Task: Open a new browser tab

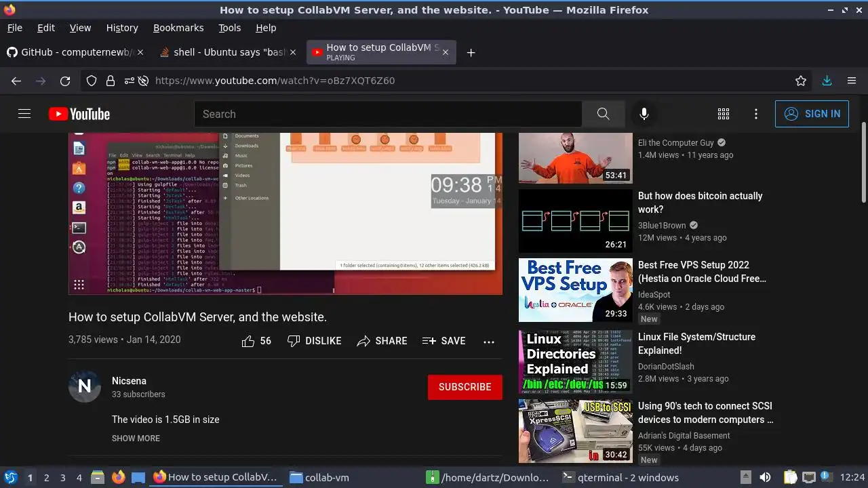Action: click(471, 52)
